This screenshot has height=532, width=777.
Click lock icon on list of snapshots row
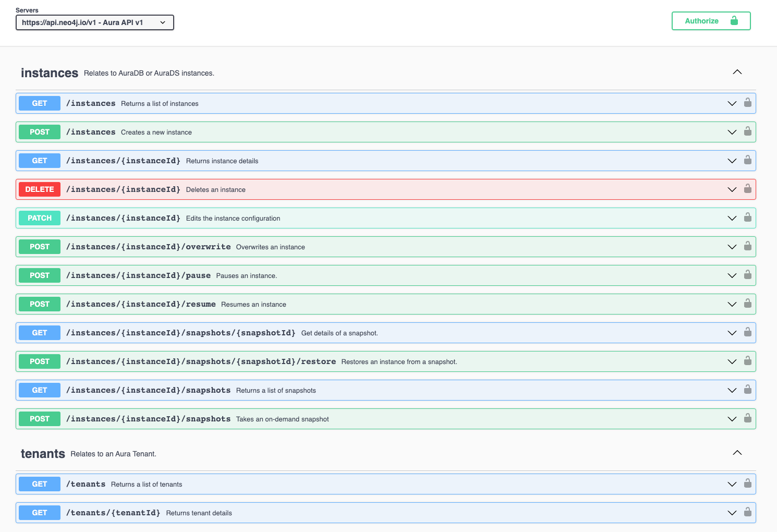click(748, 389)
